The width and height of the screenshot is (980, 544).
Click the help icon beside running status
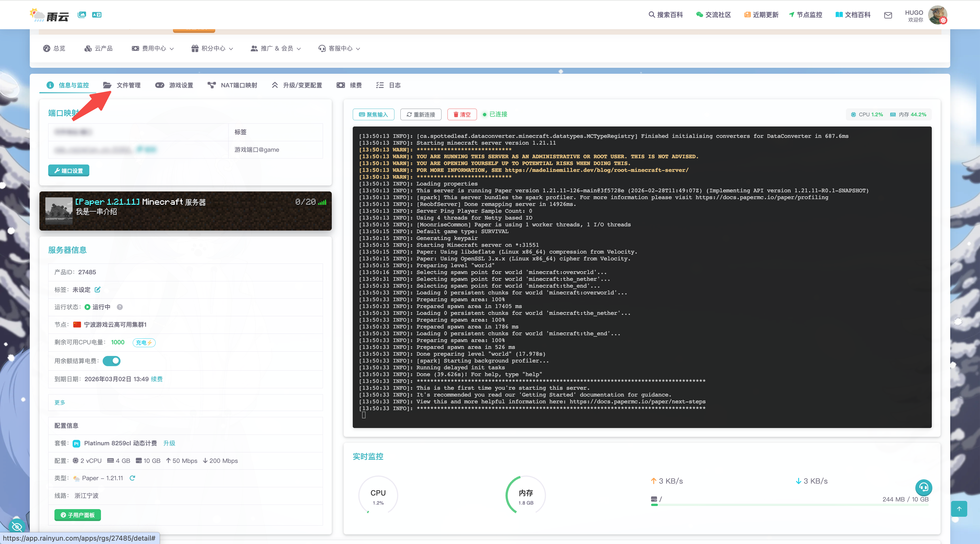[120, 307]
